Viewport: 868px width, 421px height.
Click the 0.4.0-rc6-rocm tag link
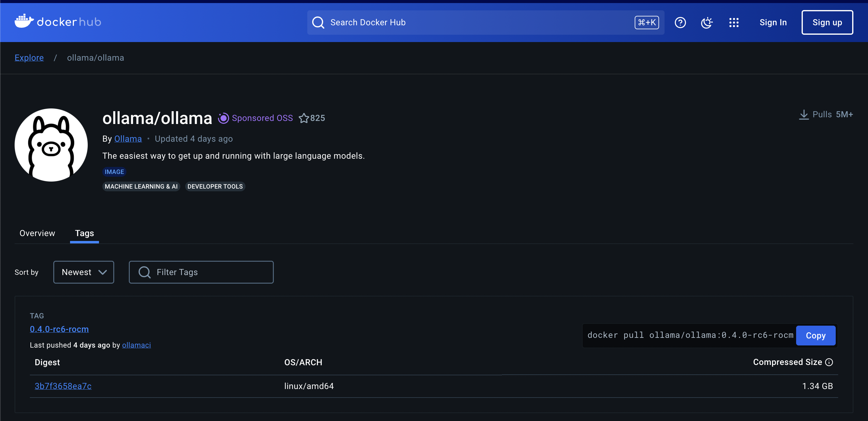[59, 329]
